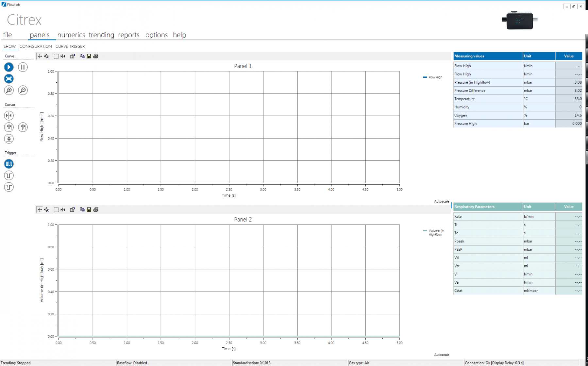Activate the zoom tool above Panel 1
588x366 pixels.
coord(47,56)
